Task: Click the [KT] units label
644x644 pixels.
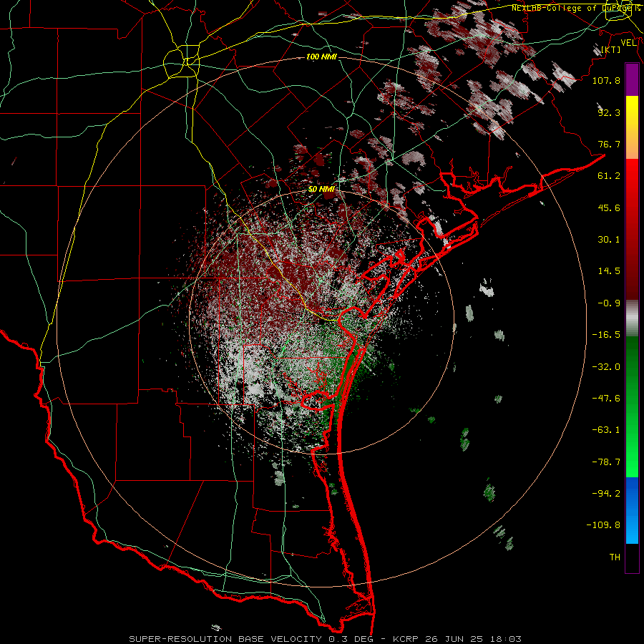Action: pyautogui.click(x=611, y=49)
